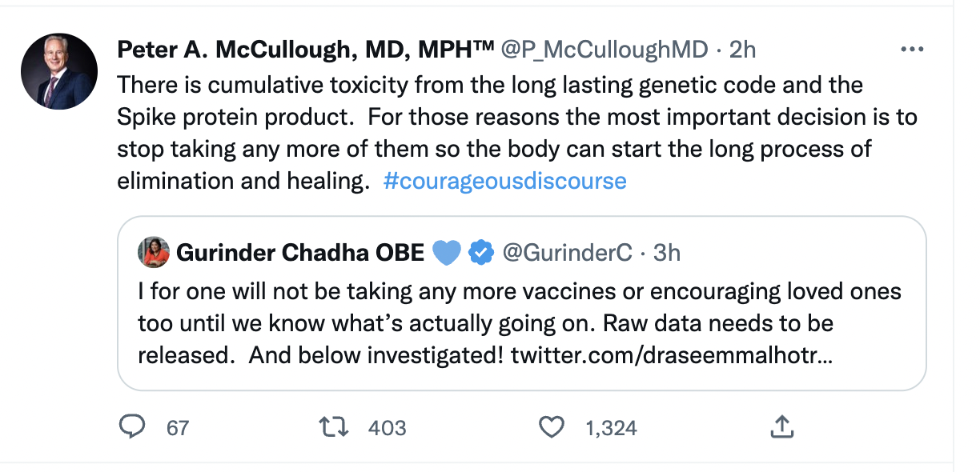Open the Peter A. McCullough display name
Screen dimensions: 980x472
(x=305, y=50)
